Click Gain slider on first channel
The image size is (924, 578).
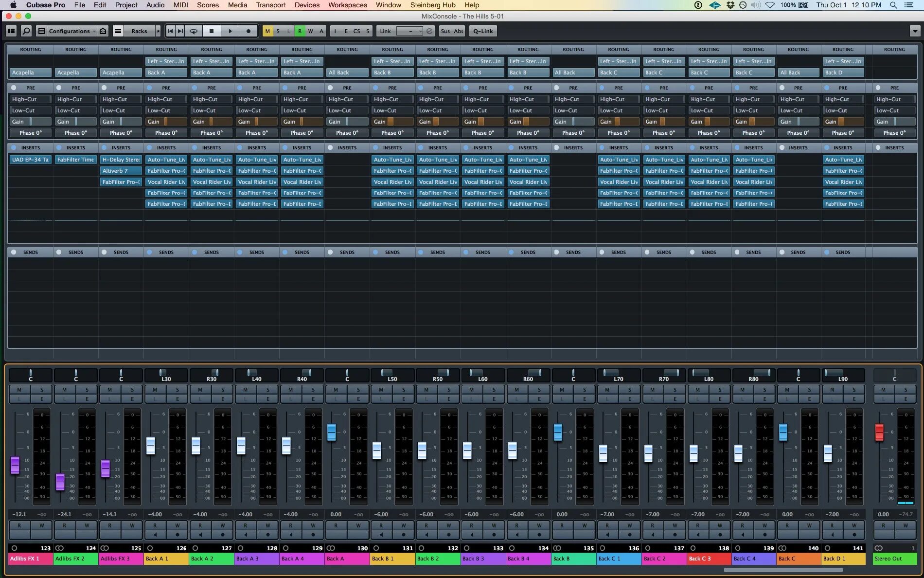click(x=30, y=122)
